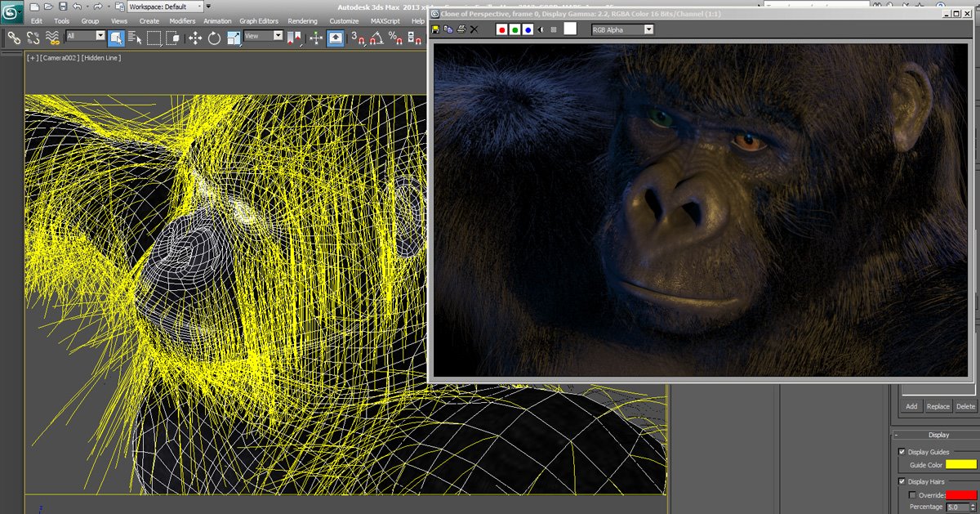Open the Edit menu
The width and height of the screenshot is (980, 514).
[37, 21]
